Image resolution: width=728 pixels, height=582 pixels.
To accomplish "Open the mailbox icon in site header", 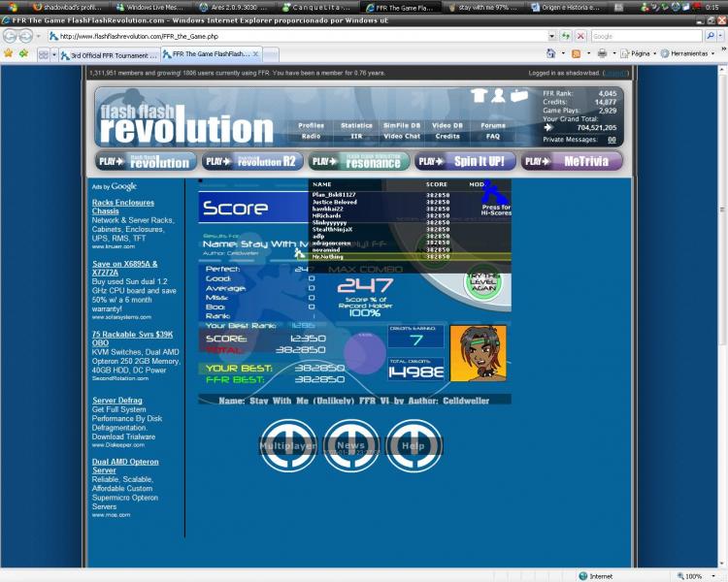I will coord(519,95).
